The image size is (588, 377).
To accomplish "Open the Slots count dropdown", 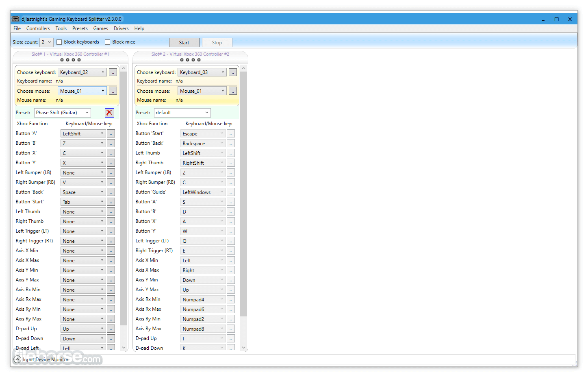I will pyautogui.click(x=46, y=42).
